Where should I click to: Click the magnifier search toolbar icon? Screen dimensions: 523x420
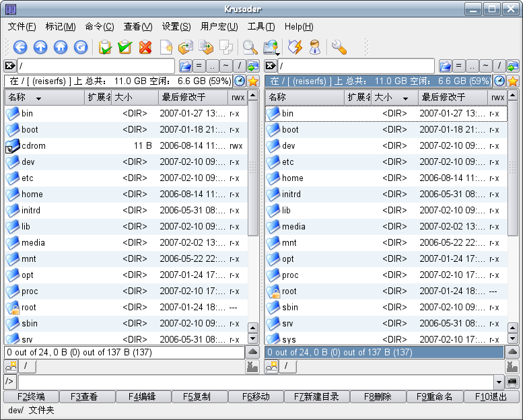tap(250, 47)
